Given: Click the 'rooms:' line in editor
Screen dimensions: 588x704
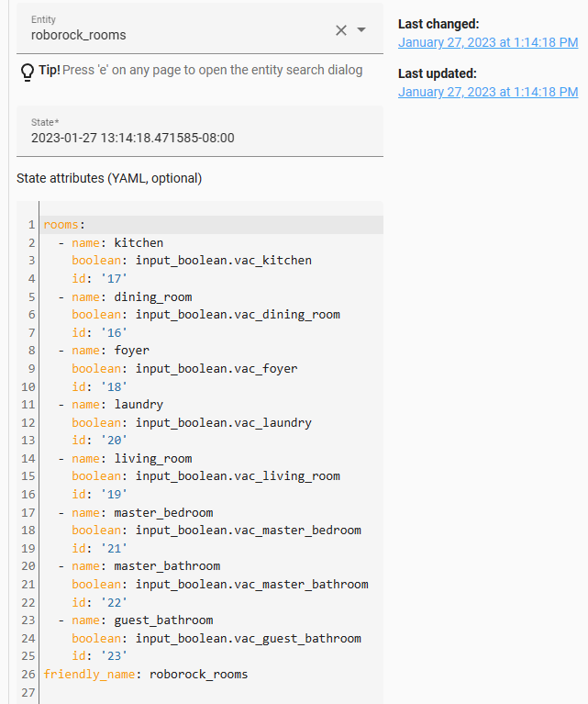Looking at the screenshot, I should pyautogui.click(x=213, y=225).
